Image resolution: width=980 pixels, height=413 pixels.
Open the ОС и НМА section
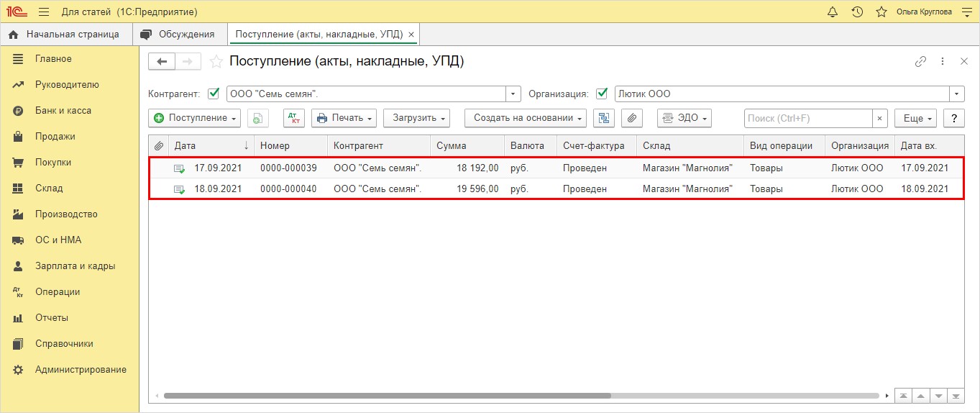pos(70,240)
